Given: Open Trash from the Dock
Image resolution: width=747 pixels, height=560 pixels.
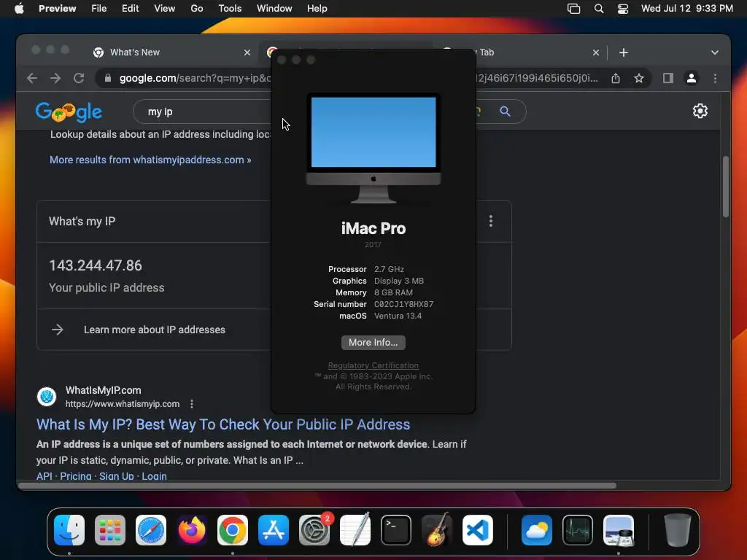Looking at the screenshot, I should [677, 530].
